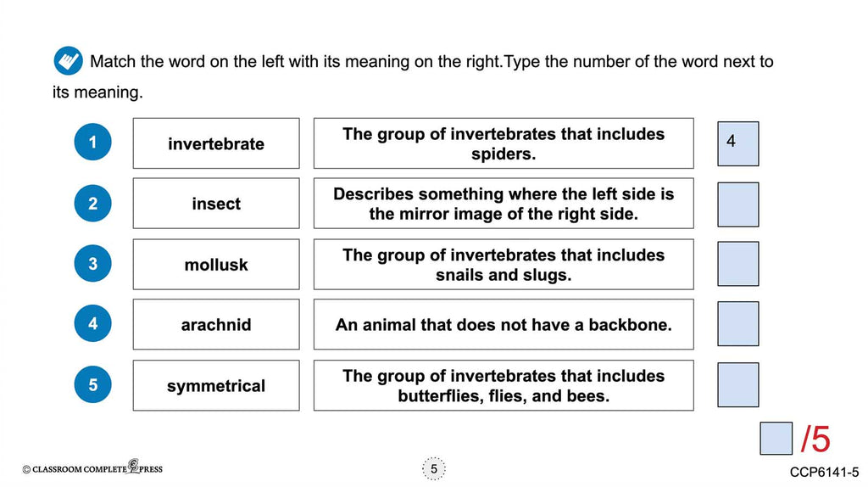Click the number 4 circle badge
This screenshot has width=868, height=487.
pos(92,324)
